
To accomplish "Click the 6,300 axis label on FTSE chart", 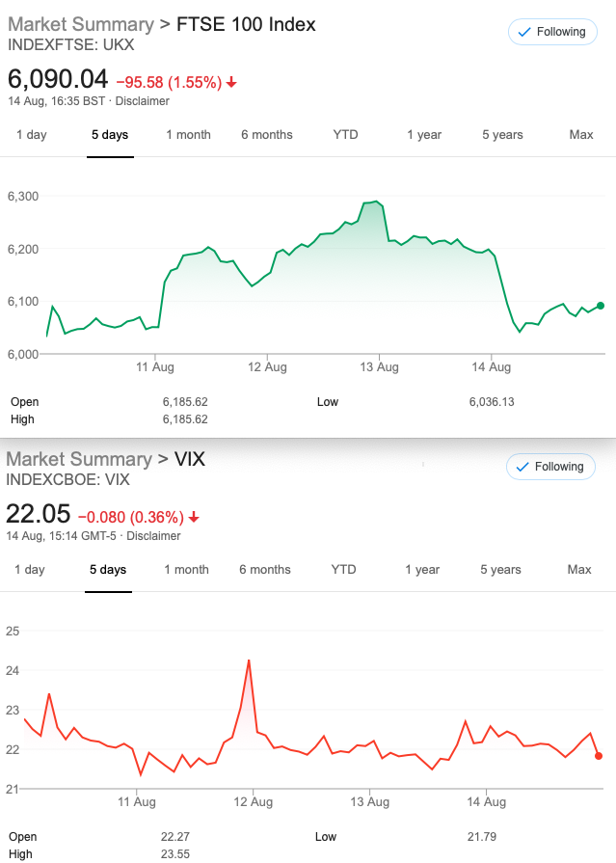I will [x=23, y=197].
